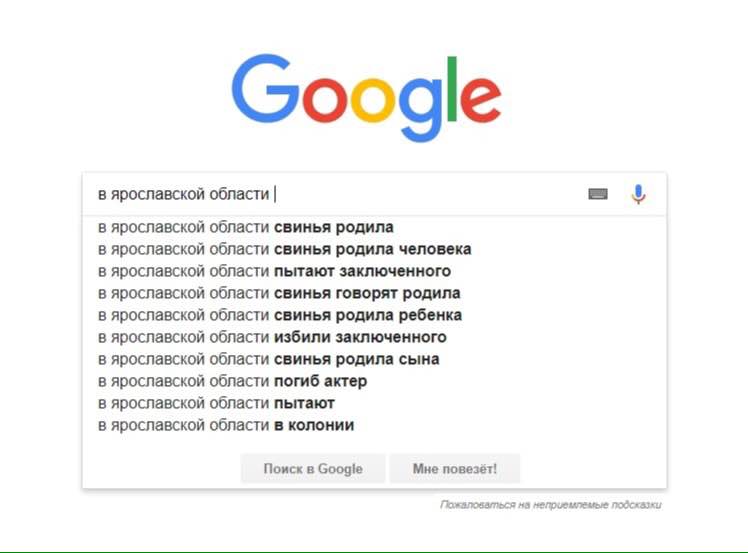This screenshot has height=553, width=748.
Task: Click the microphone voice search icon
Action: (638, 194)
